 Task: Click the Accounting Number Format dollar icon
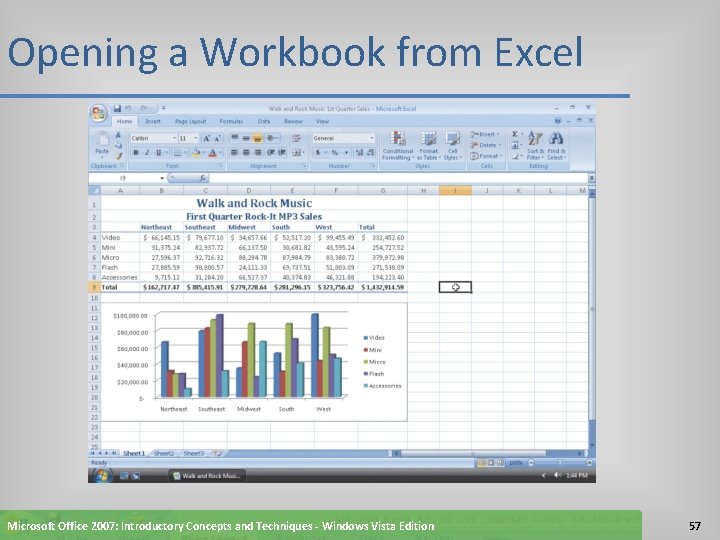319,152
